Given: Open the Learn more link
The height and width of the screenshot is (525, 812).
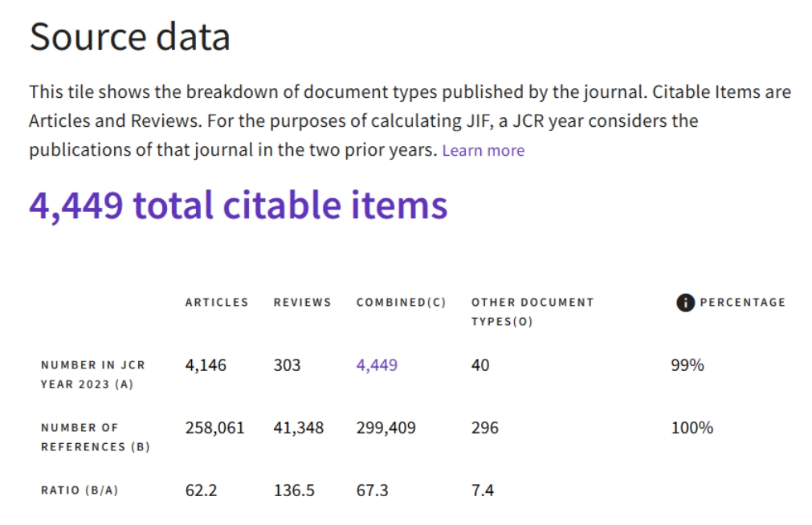Looking at the screenshot, I should click(x=483, y=150).
